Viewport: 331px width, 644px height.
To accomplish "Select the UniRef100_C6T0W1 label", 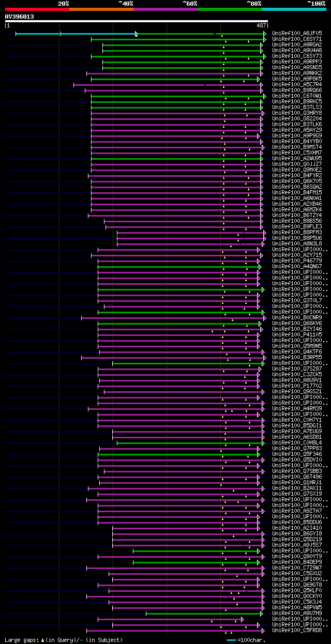I will click(x=297, y=96).
